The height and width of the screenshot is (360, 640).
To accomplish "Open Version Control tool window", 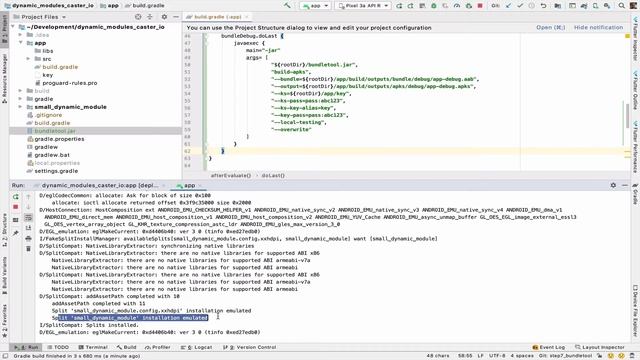I will coord(250,347).
